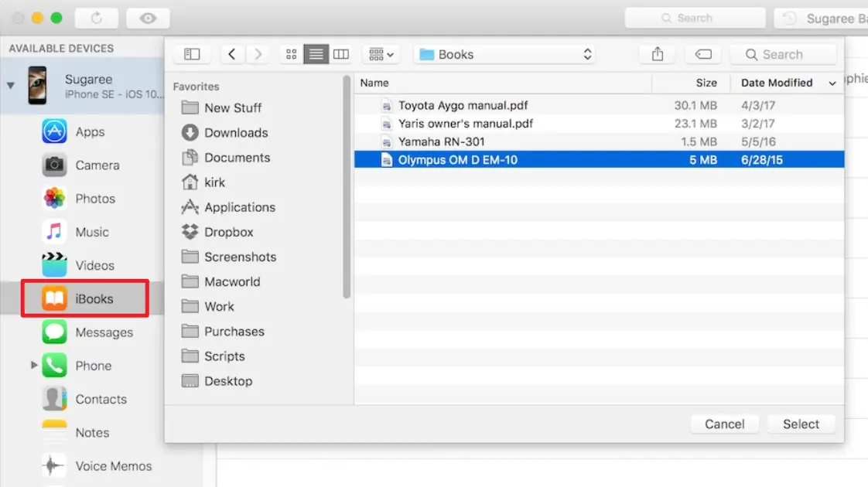
Task: Expand the Phone sidebar item
Action: coord(34,365)
